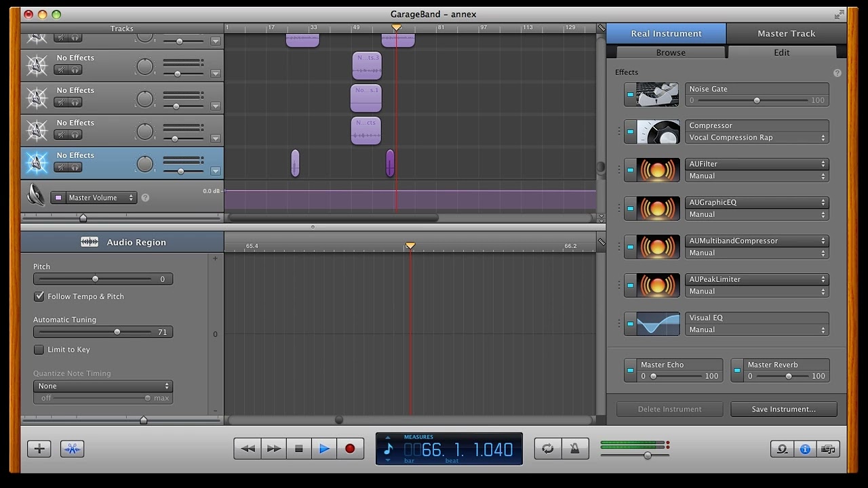Toggle Master Reverb on/off
The height and width of the screenshot is (488, 868).
(737, 370)
